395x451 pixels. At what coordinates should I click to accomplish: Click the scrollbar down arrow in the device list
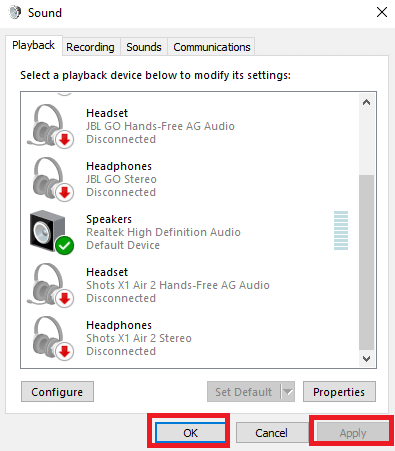point(366,359)
